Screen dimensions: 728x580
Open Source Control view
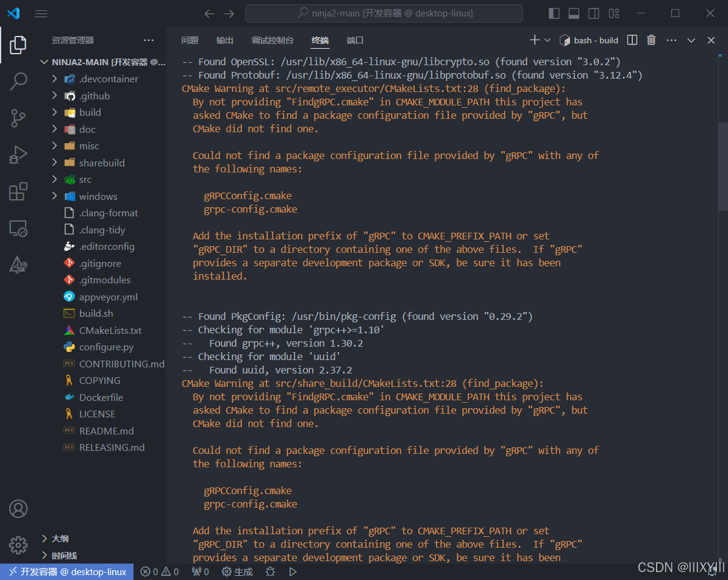[18, 118]
